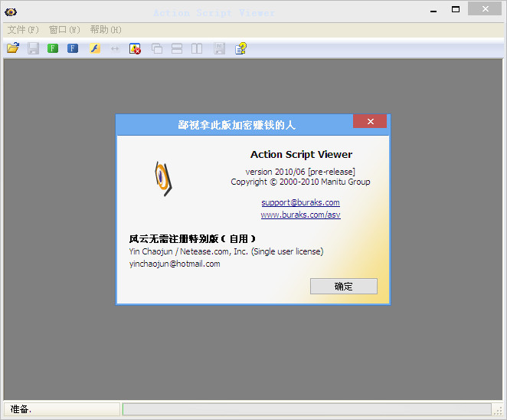This screenshot has width=507, height=420.
Task: Click the help question mark icon
Action: (240, 48)
